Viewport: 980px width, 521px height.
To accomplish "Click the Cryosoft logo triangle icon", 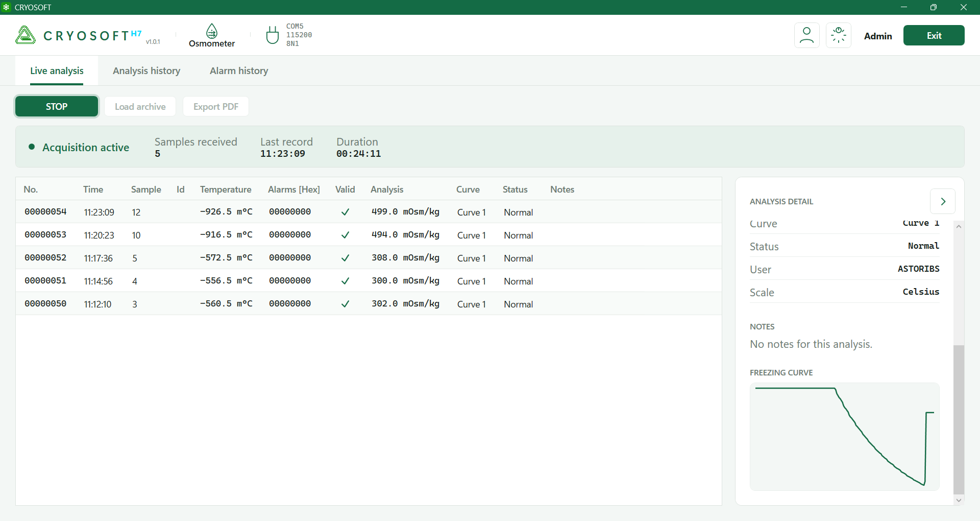I will point(26,35).
